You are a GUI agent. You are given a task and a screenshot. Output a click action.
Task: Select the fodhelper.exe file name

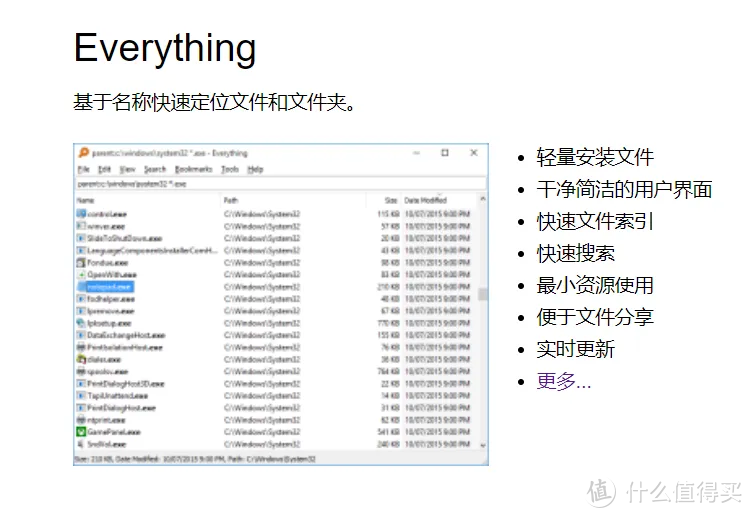point(110,299)
